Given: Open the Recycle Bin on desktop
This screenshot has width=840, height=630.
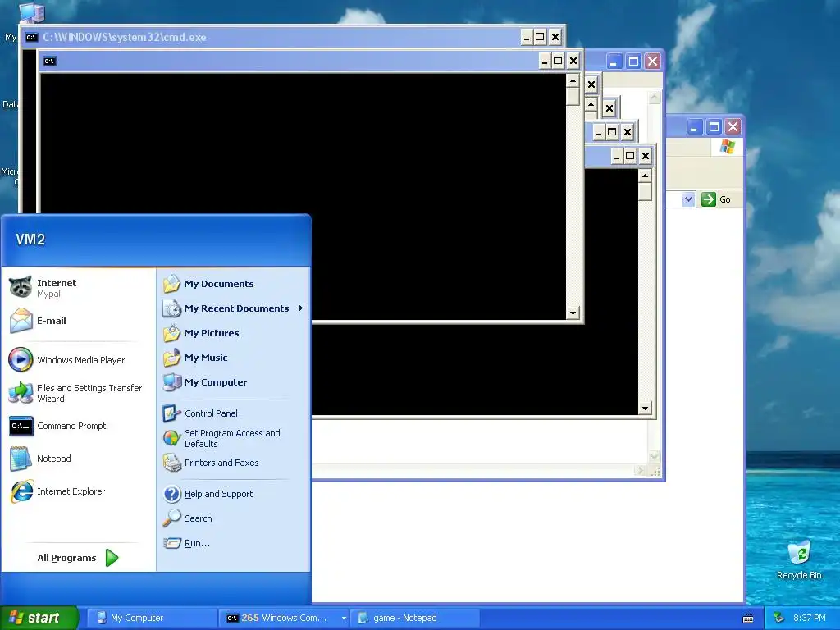Looking at the screenshot, I should [x=799, y=560].
